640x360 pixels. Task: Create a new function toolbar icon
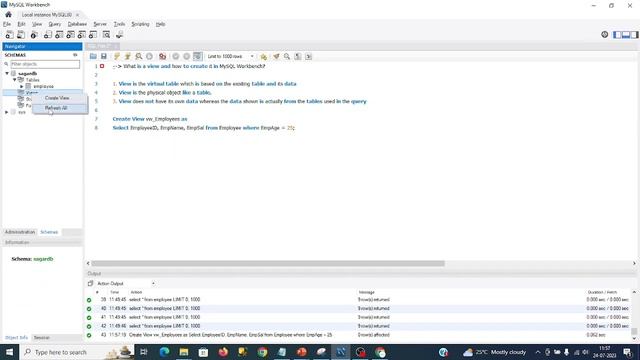pyautogui.click(x=93, y=35)
